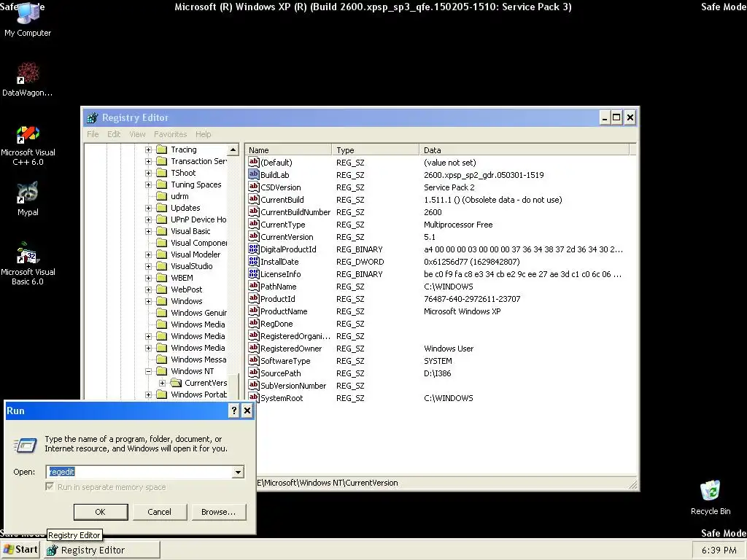Expand the Tuning Spaces tree node

tap(148, 184)
